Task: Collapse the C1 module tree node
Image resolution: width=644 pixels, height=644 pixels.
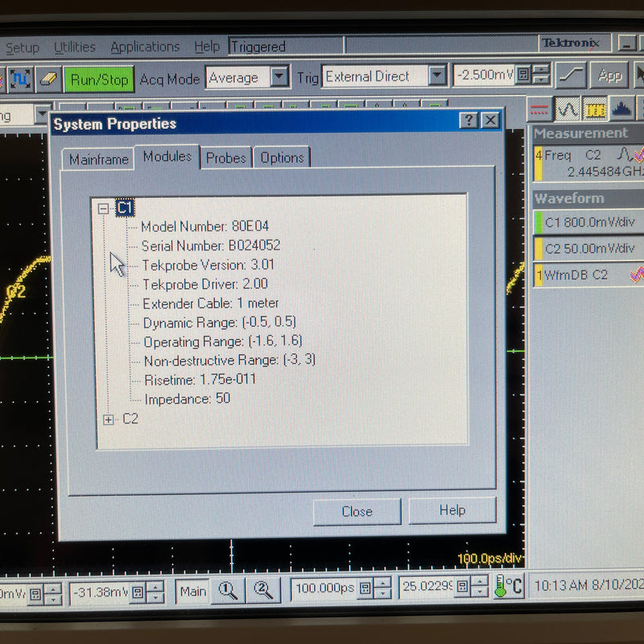Action: [x=103, y=209]
